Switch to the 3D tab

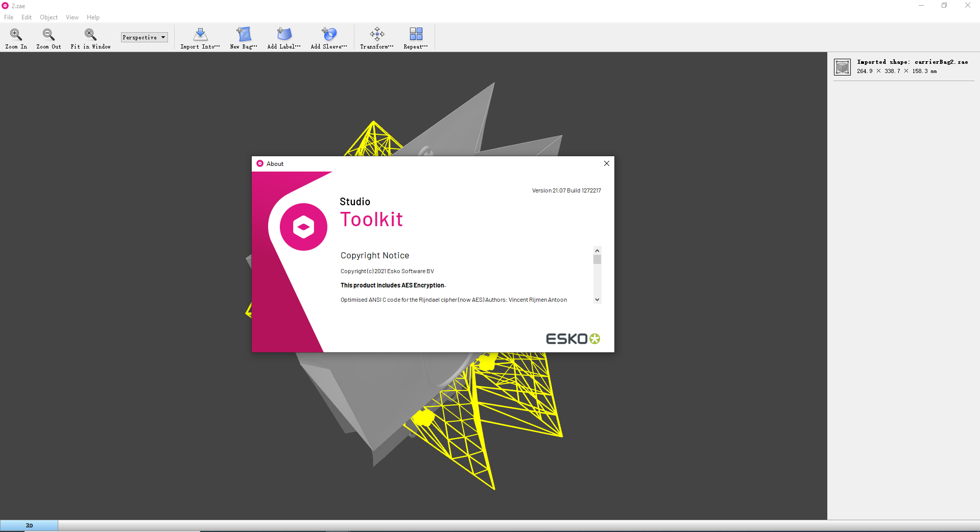pyautogui.click(x=29, y=525)
